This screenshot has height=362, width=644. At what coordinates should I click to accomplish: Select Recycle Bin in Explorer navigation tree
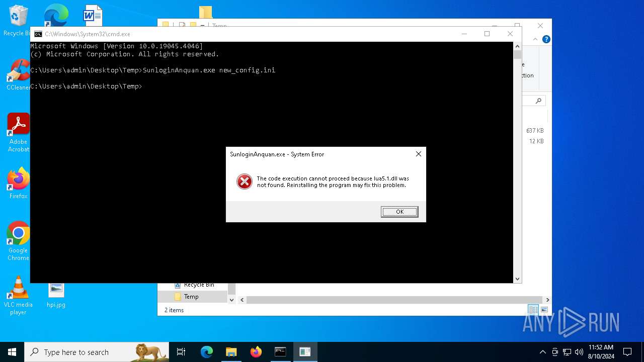(x=199, y=285)
